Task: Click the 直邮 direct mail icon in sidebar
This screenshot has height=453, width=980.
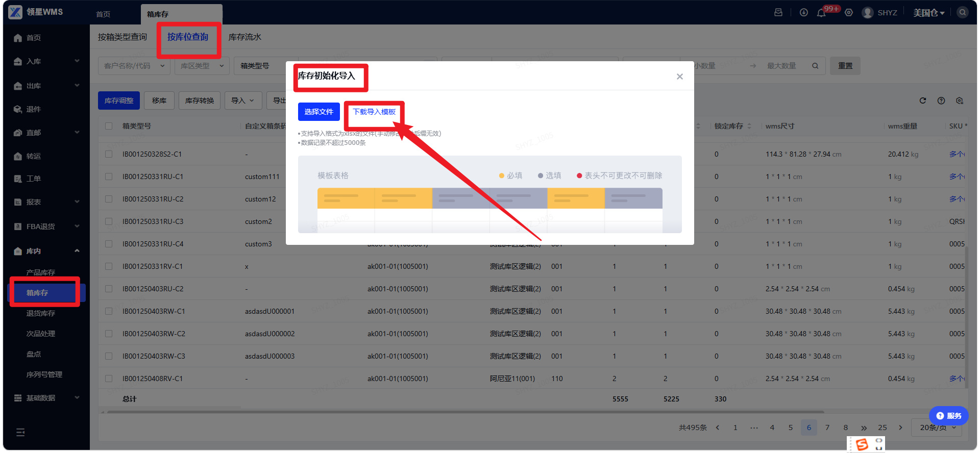Action: (18, 133)
